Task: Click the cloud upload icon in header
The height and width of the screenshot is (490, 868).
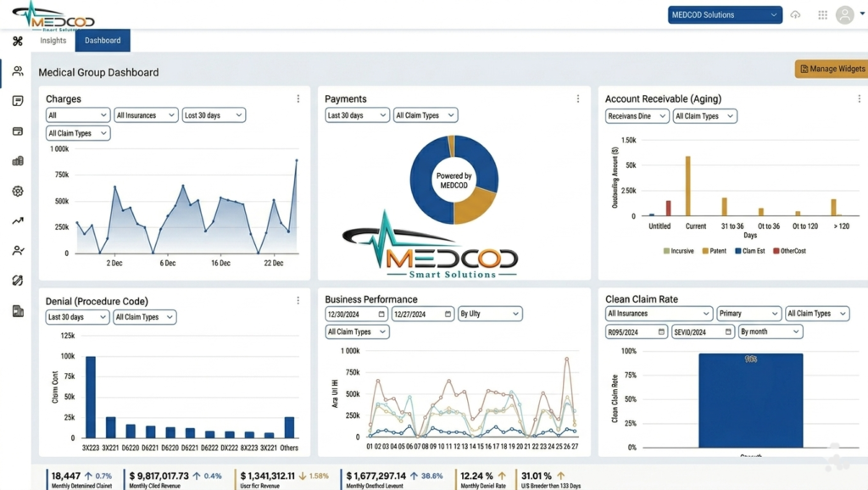Action: [x=795, y=14]
